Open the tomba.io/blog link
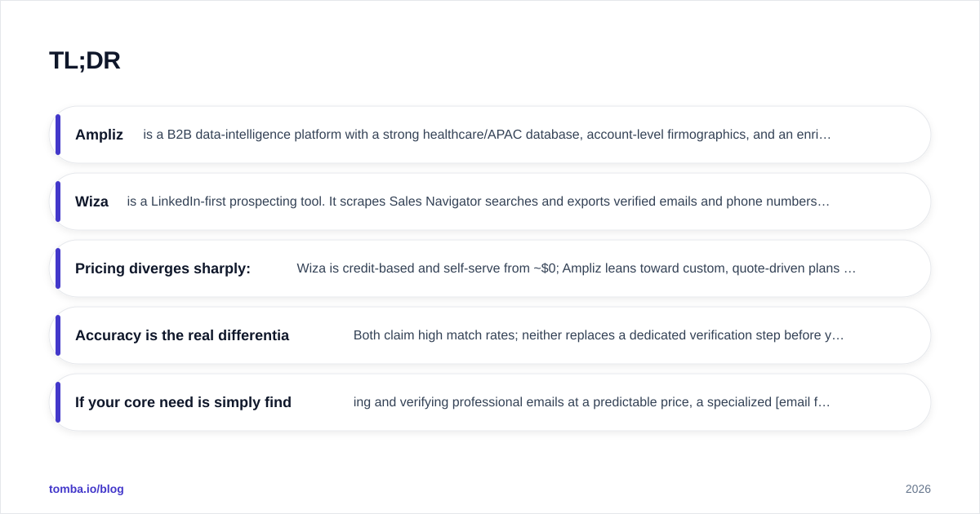 pos(87,489)
